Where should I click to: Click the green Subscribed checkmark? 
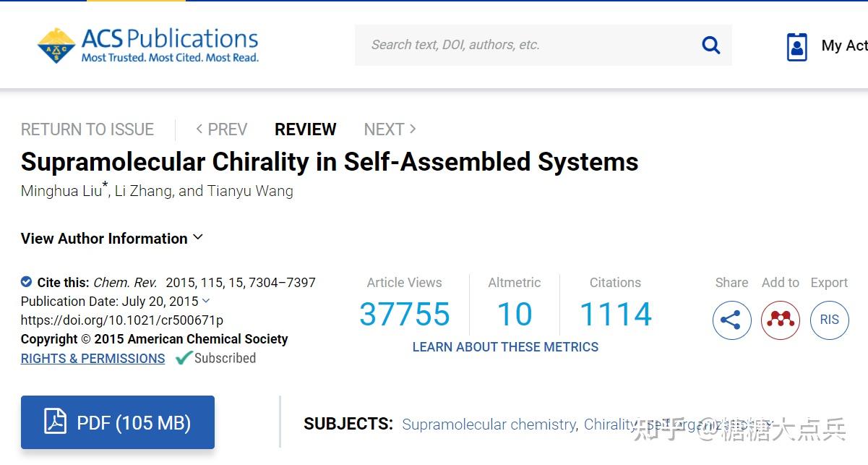(184, 358)
